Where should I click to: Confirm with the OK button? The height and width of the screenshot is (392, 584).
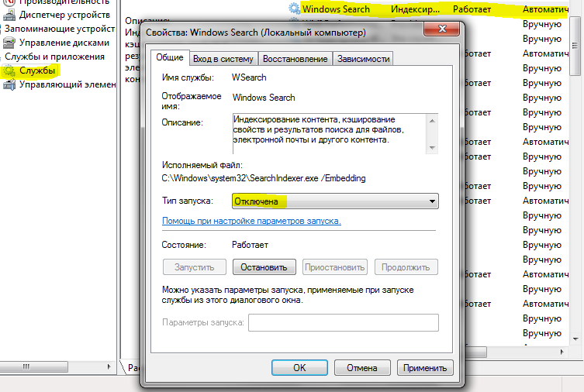point(299,367)
